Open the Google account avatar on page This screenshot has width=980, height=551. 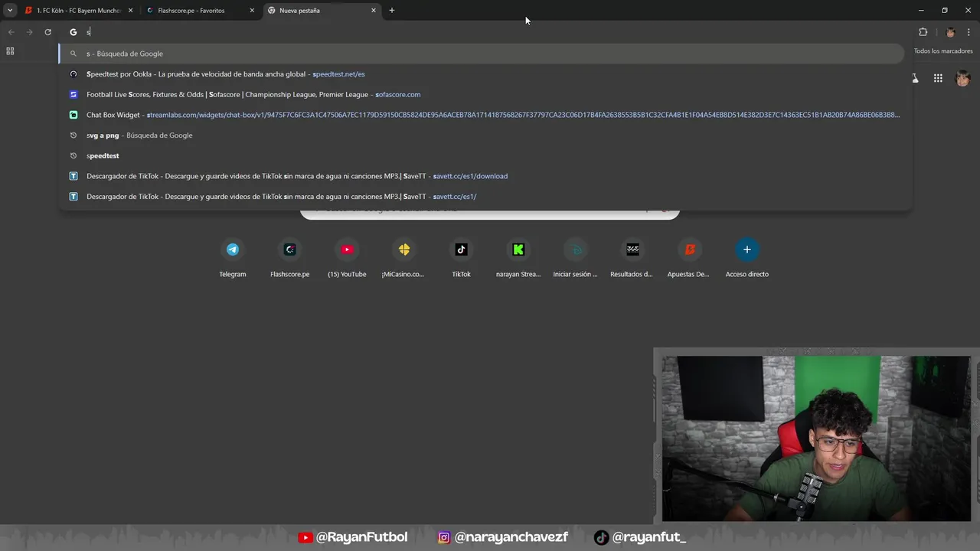(x=963, y=78)
